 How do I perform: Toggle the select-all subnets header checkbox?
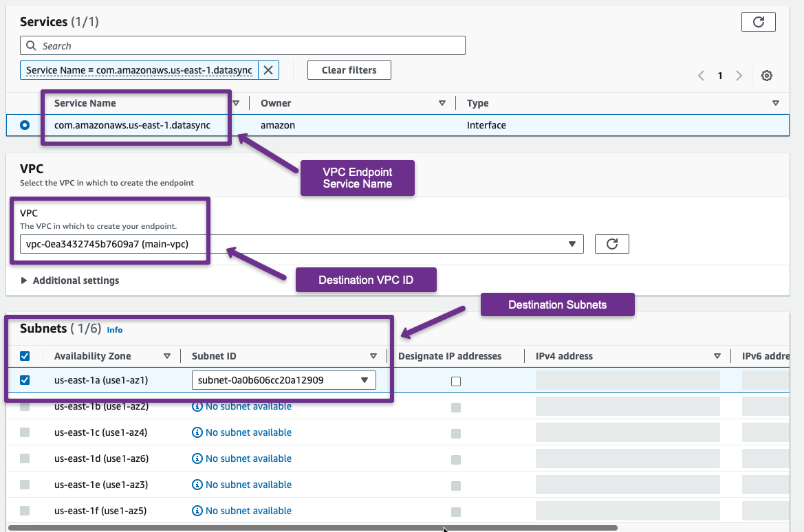25,356
